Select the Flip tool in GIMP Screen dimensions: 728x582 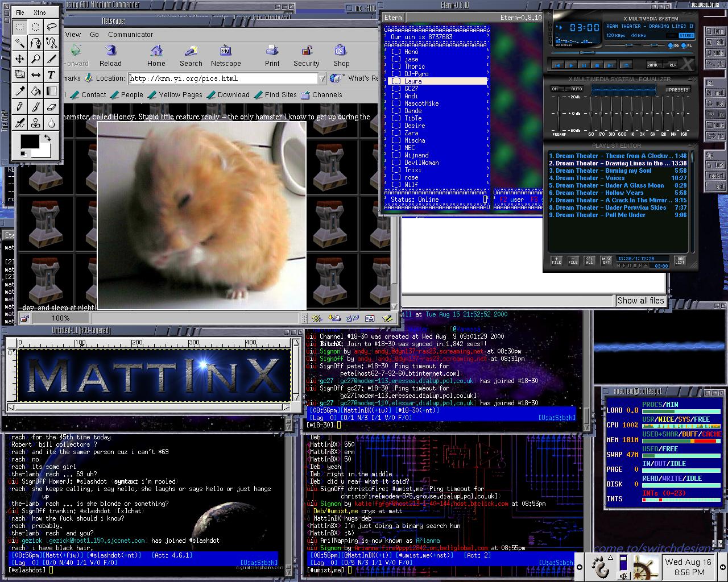tap(36, 74)
